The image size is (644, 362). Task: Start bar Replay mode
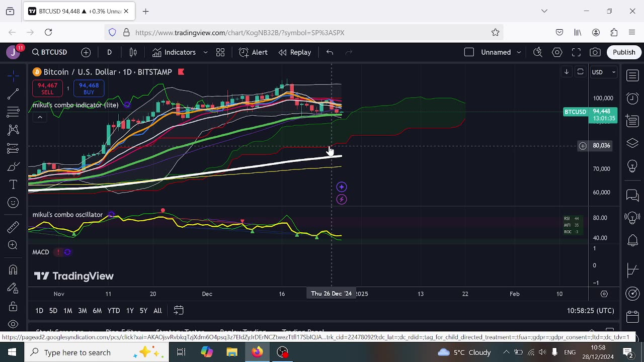(295, 52)
